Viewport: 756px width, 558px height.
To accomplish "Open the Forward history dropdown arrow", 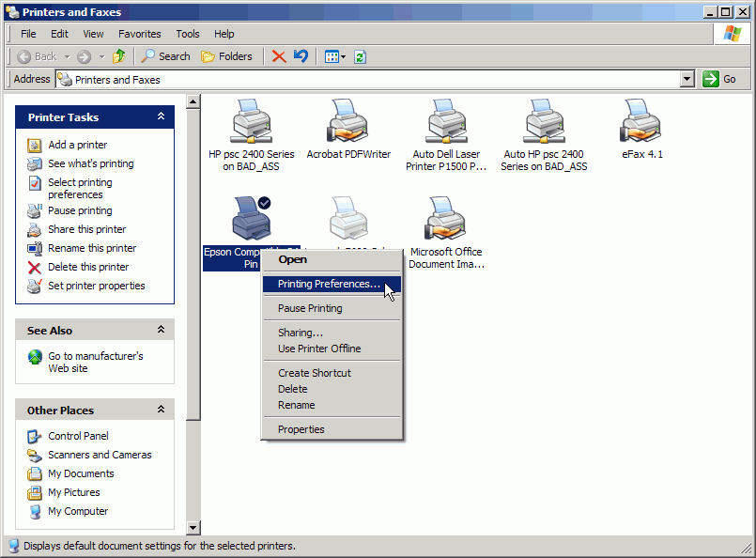I will pos(101,57).
